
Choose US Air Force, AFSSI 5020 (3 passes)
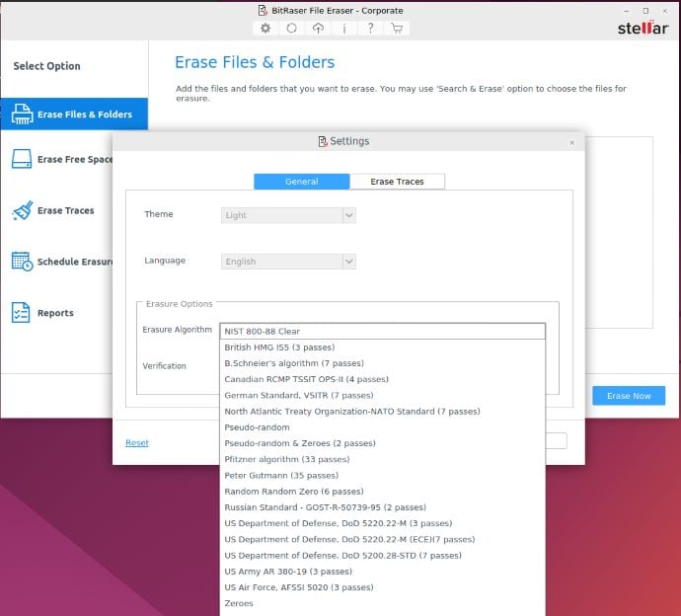click(x=382, y=587)
